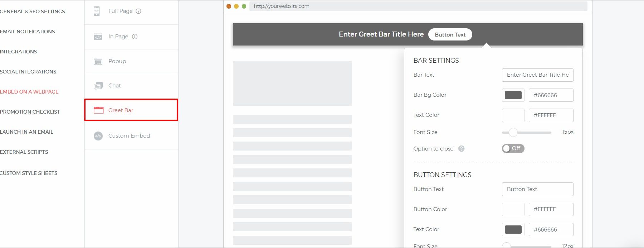644x248 pixels.
Task: Choose the Custom Embed code icon
Action: (x=98, y=136)
